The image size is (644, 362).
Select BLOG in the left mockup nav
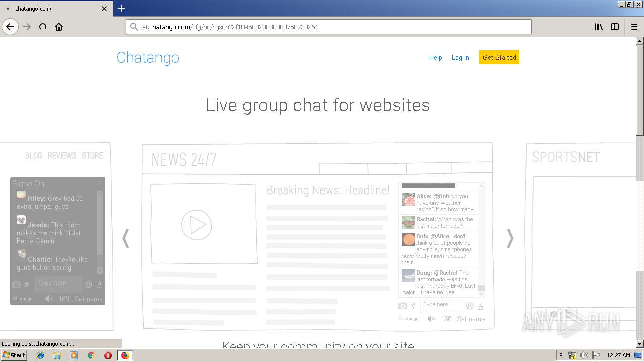(x=34, y=156)
